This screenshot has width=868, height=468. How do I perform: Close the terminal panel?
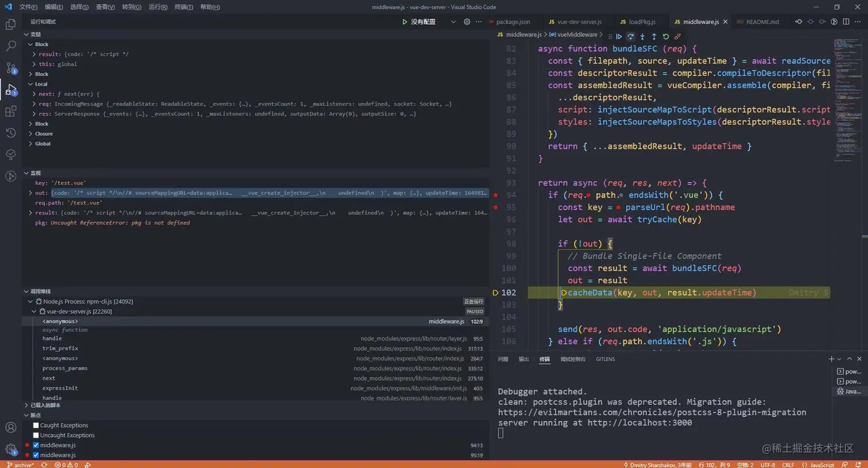pos(859,359)
